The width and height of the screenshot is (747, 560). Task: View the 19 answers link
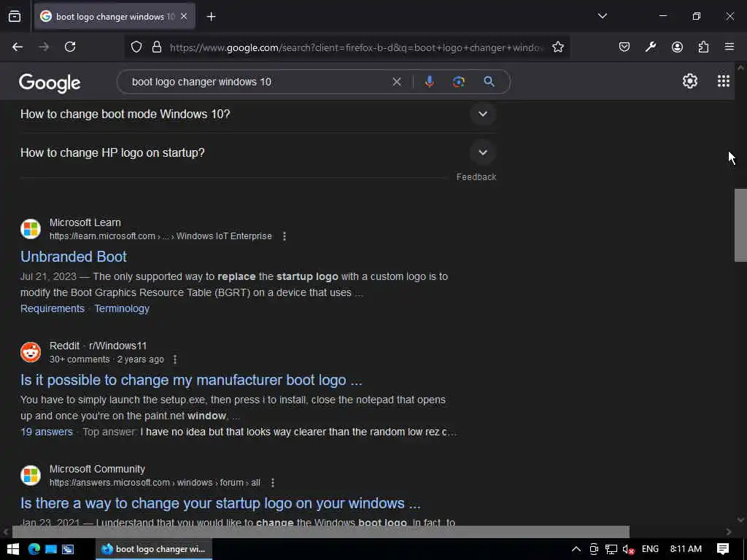(47, 432)
